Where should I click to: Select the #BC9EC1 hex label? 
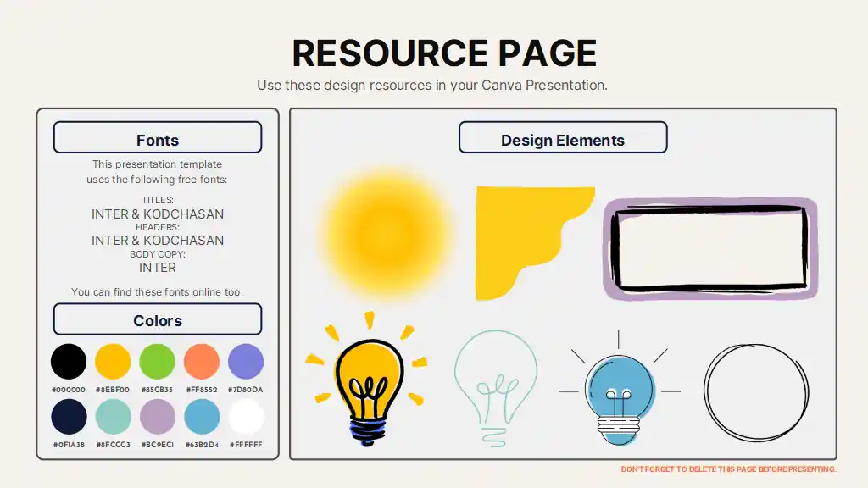tap(157, 445)
